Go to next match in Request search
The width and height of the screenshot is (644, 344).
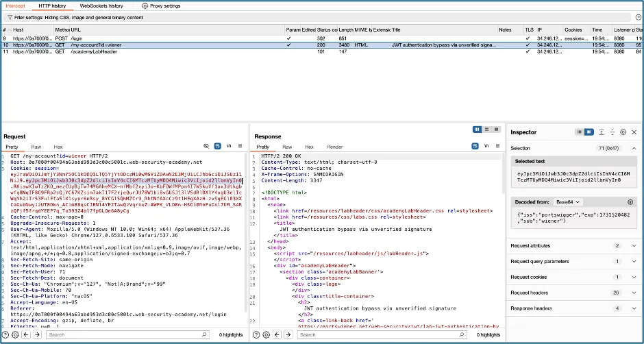pyautogui.click(x=37, y=334)
